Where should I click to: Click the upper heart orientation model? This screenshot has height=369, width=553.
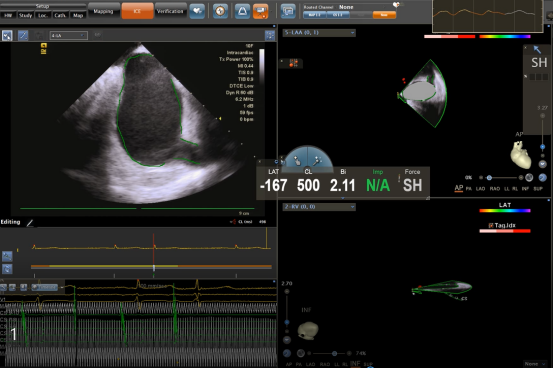click(x=521, y=155)
